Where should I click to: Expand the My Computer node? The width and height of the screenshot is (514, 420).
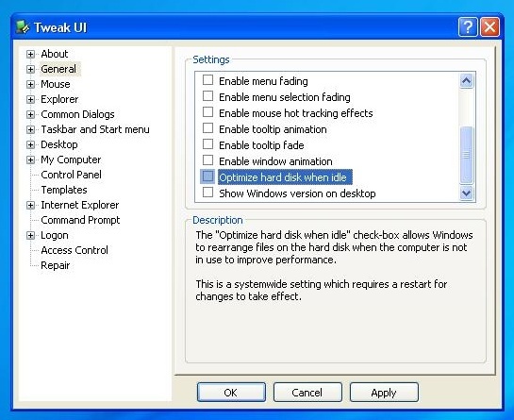pyautogui.click(x=30, y=160)
